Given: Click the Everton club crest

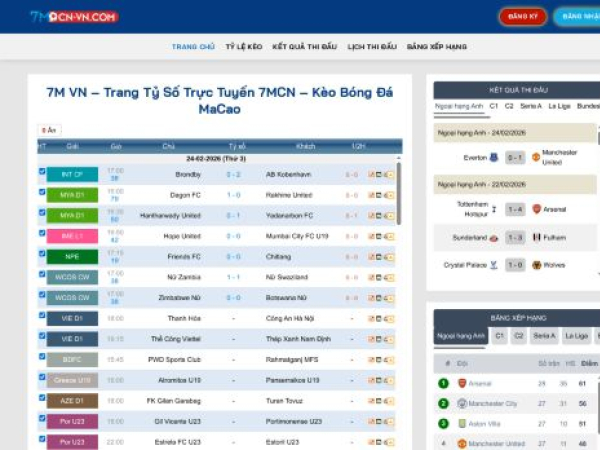Looking at the screenshot, I should [x=494, y=157].
